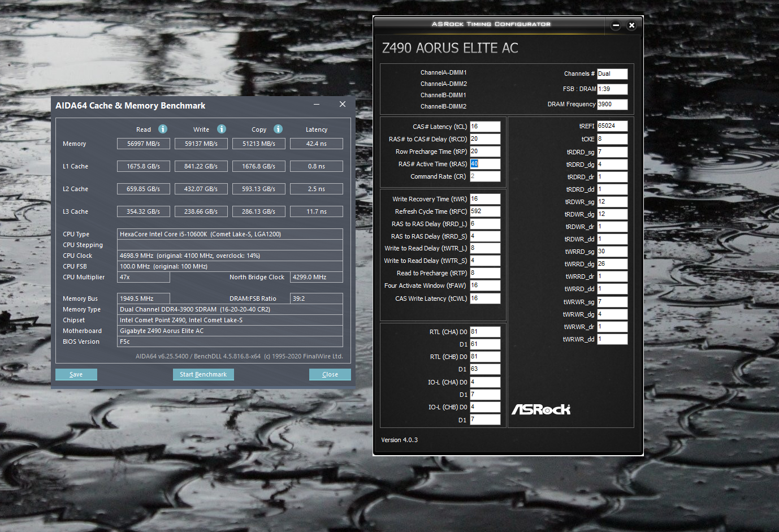The width and height of the screenshot is (779, 532).
Task: Close the ASRock Timing Configurator window
Action: [632, 25]
